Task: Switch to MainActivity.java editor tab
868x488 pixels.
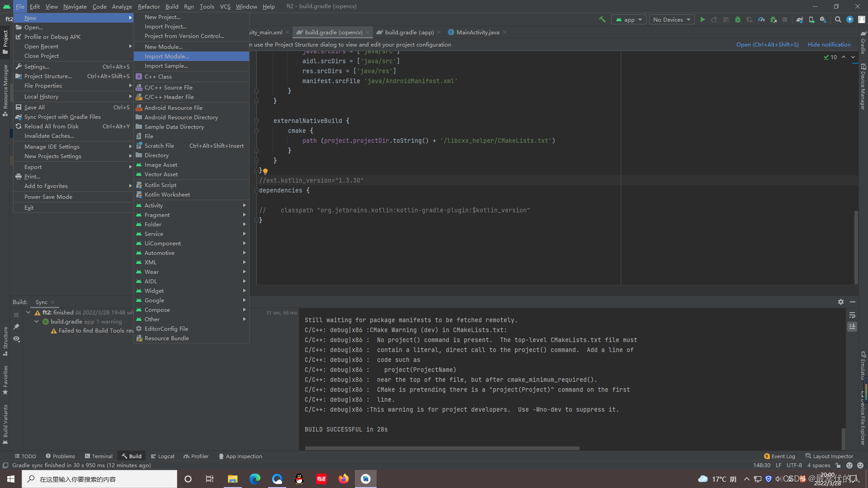Action: (477, 32)
